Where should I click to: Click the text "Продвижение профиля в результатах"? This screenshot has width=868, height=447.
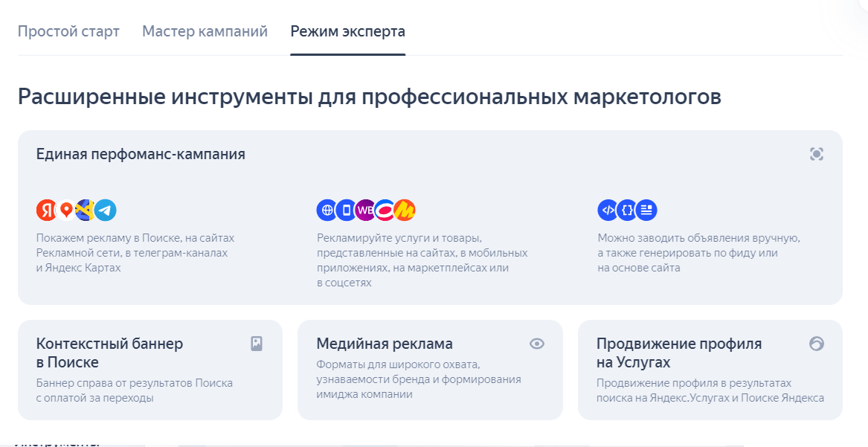pos(694,383)
